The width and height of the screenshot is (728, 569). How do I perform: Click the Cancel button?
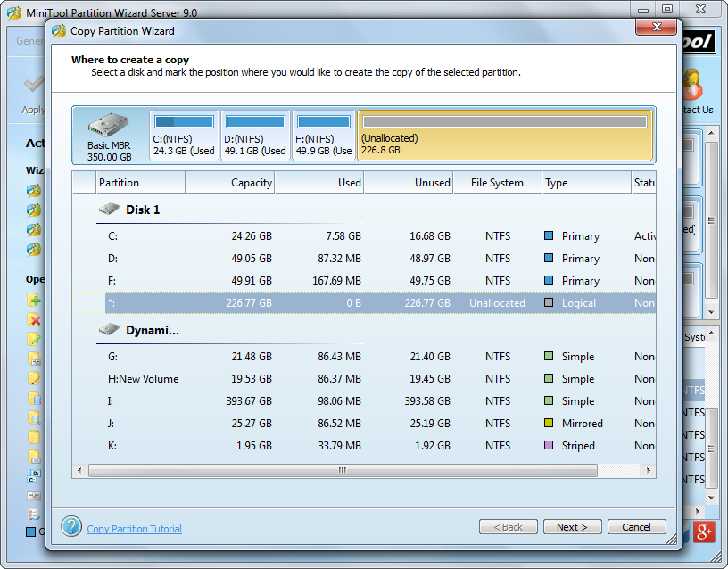636,527
